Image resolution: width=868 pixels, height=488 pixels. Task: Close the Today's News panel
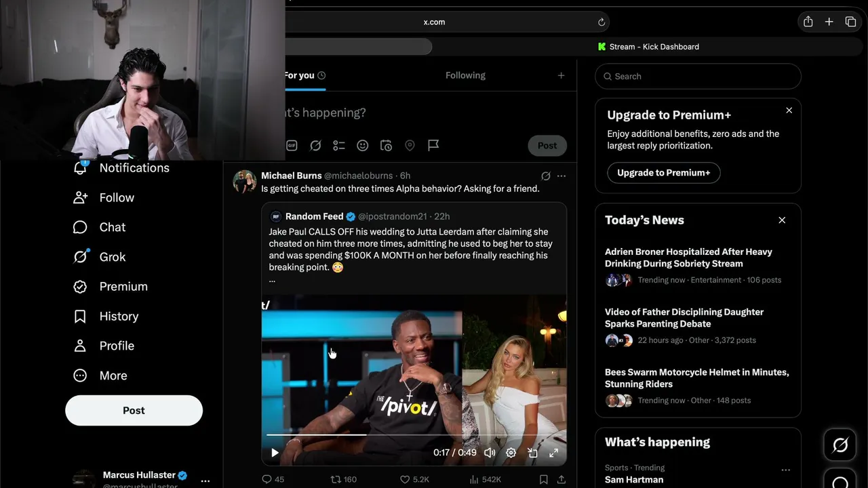point(782,220)
